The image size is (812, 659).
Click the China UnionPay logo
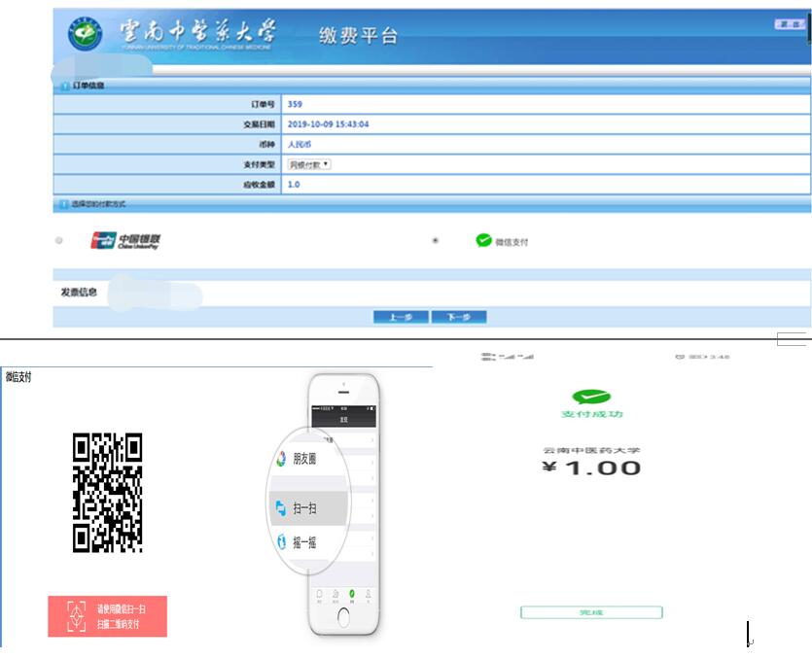(124, 240)
